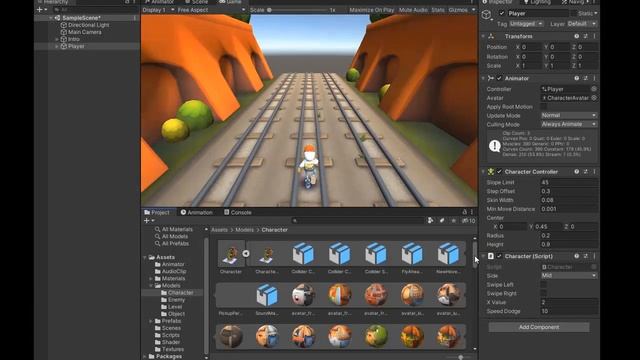Image resolution: width=640 pixels, height=360 pixels.
Task: Click Add Component button
Action: pos(539,327)
